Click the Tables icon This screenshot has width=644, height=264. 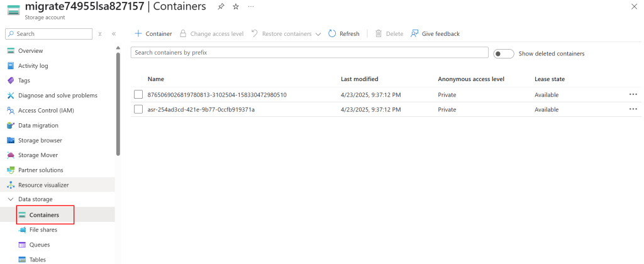(22, 260)
